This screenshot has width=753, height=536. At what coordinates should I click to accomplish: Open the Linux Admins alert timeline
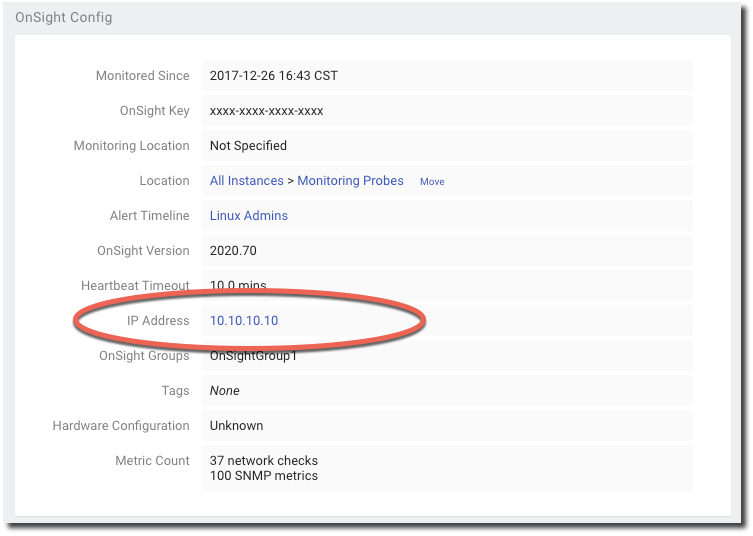click(x=249, y=216)
